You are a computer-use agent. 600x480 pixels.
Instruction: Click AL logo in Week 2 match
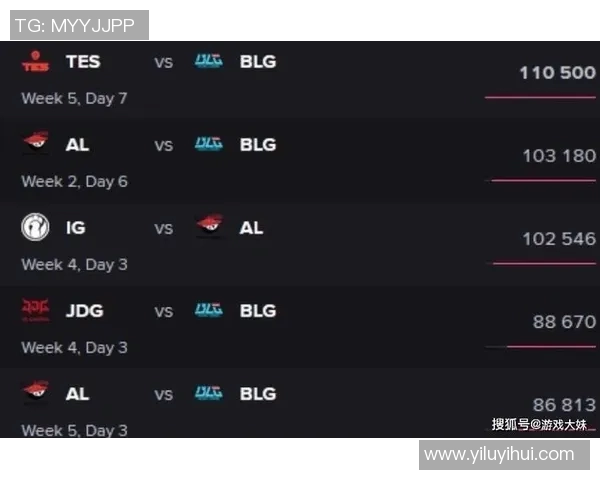pyautogui.click(x=35, y=144)
